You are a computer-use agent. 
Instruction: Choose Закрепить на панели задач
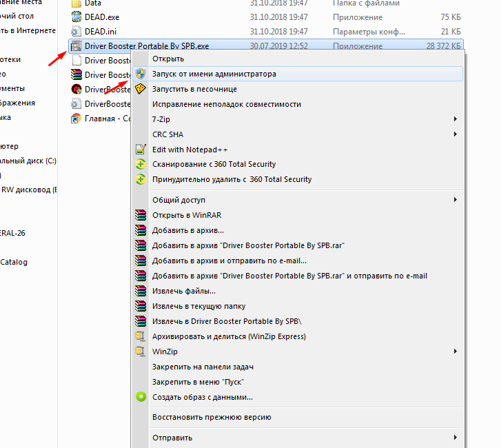click(x=298, y=367)
